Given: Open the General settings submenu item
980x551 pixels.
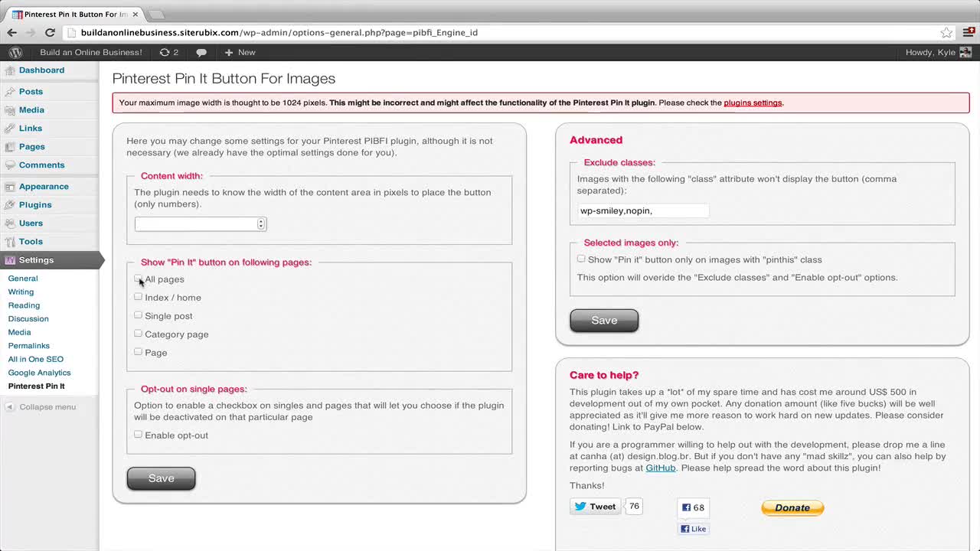Looking at the screenshot, I should (23, 279).
